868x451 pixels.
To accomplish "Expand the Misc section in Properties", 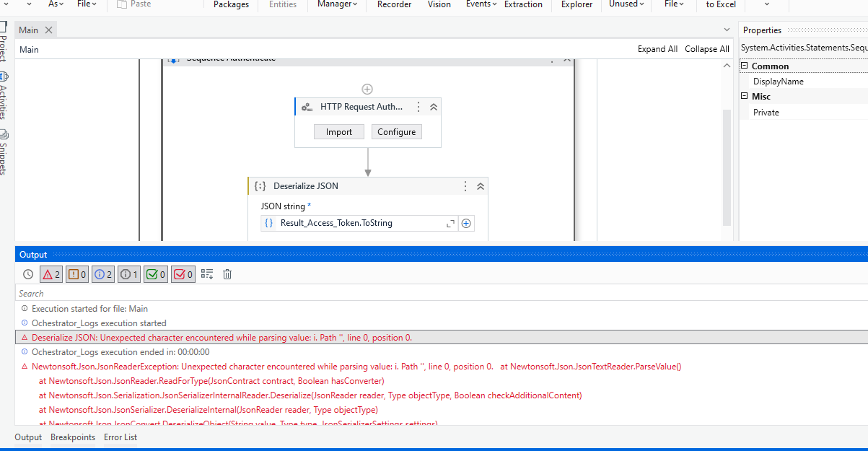I will click(746, 96).
